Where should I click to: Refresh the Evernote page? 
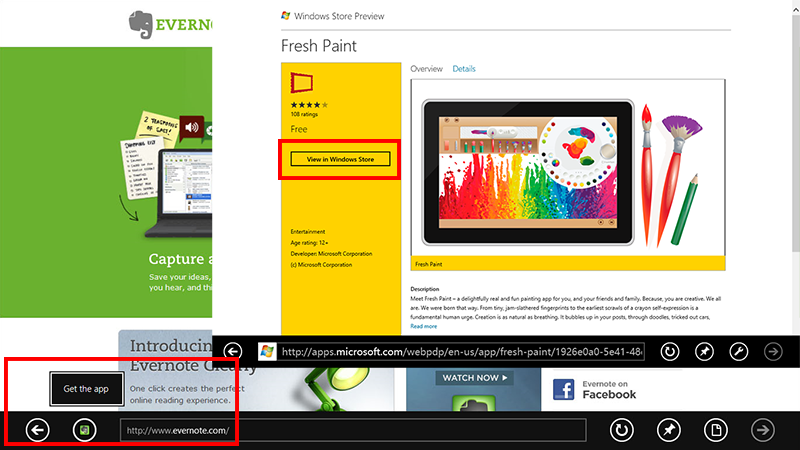(x=621, y=430)
